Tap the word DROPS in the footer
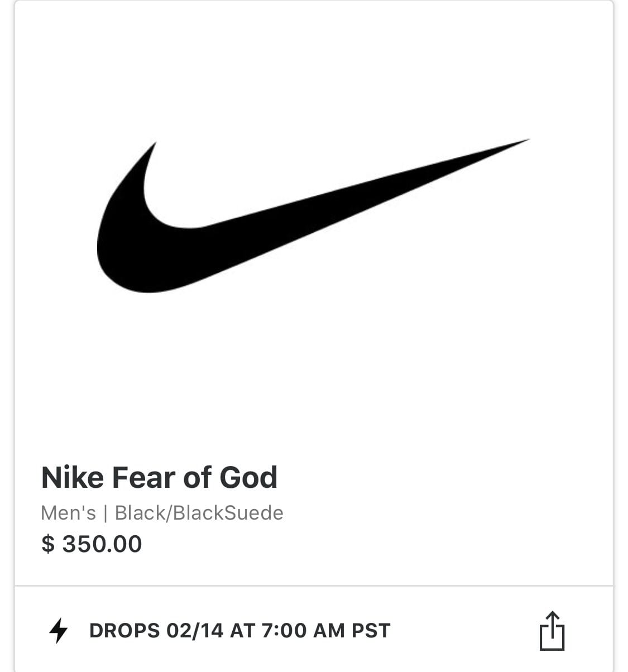Image resolution: width=628 pixels, height=672 pixels. point(124,631)
